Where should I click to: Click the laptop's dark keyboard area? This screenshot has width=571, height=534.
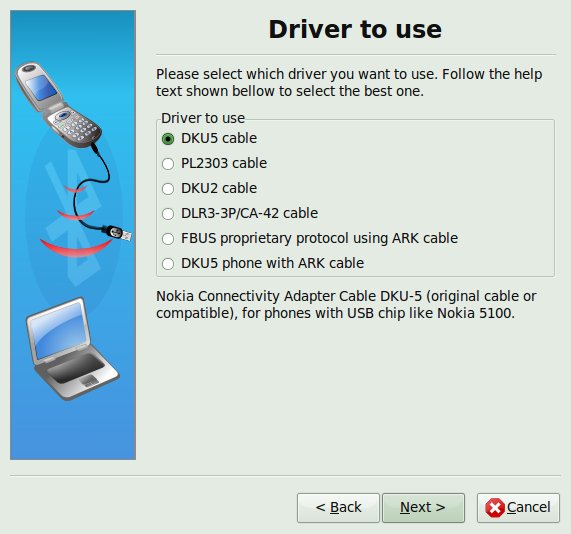tap(75, 368)
